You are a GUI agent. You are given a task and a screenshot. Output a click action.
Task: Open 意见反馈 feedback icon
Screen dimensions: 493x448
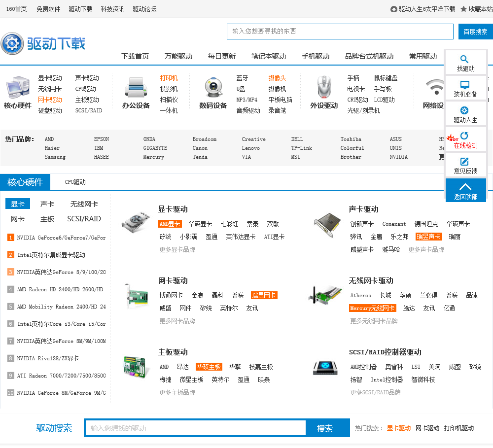464,162
